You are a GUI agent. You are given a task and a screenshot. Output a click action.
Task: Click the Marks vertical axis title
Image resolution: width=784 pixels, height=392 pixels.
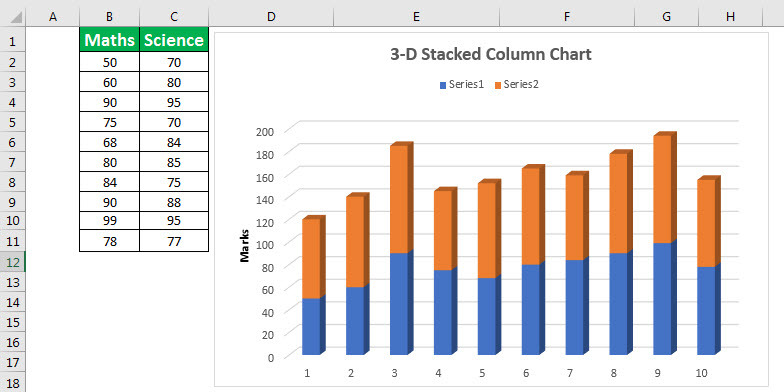pyautogui.click(x=244, y=246)
